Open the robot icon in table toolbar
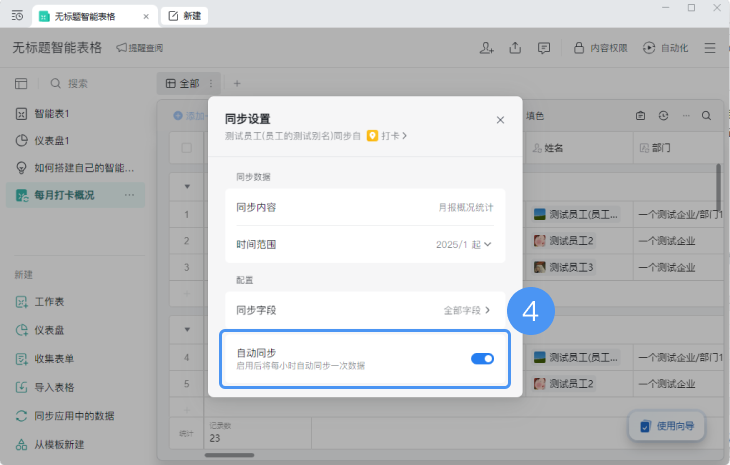730x465 pixels. point(640,115)
